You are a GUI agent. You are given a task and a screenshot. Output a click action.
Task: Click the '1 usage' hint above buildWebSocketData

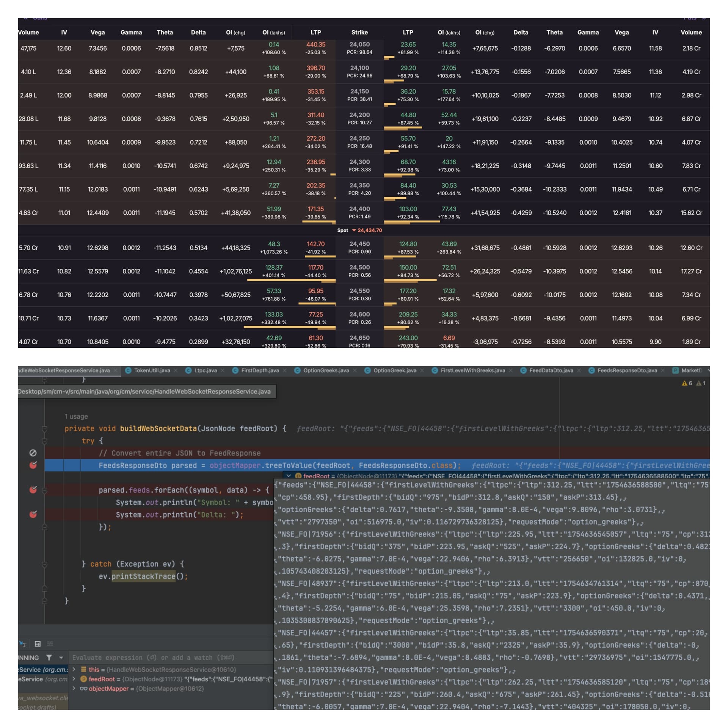[x=76, y=416]
